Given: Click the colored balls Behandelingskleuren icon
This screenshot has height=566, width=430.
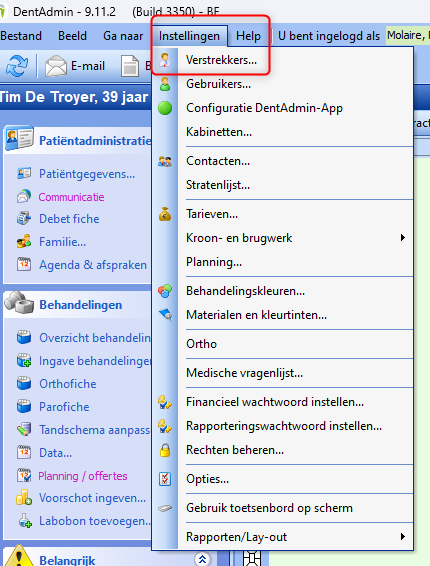Looking at the screenshot, I should 165,291.
